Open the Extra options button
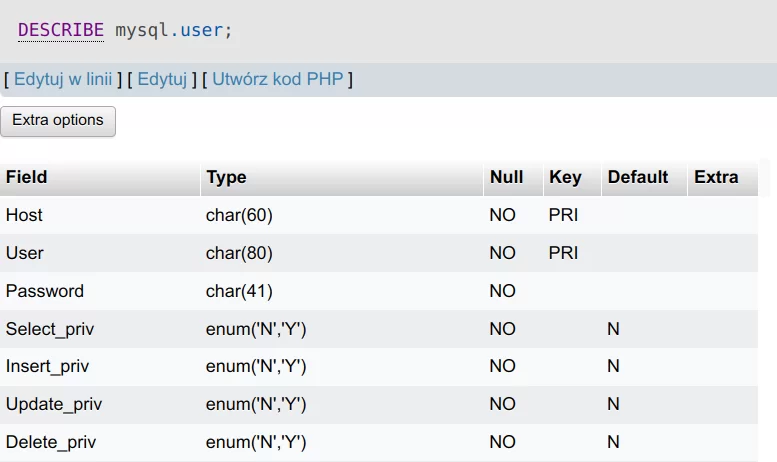 coord(58,121)
